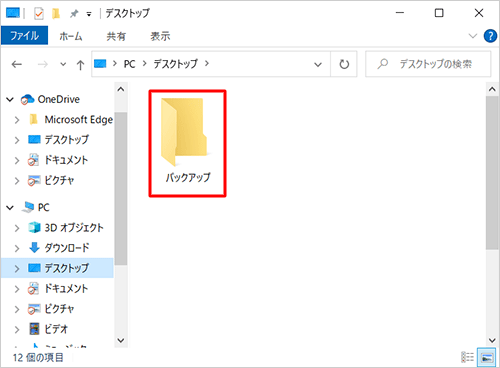This screenshot has height=368, width=500.
Task: Open the recent locations dropdown arrow
Action: click(63, 64)
